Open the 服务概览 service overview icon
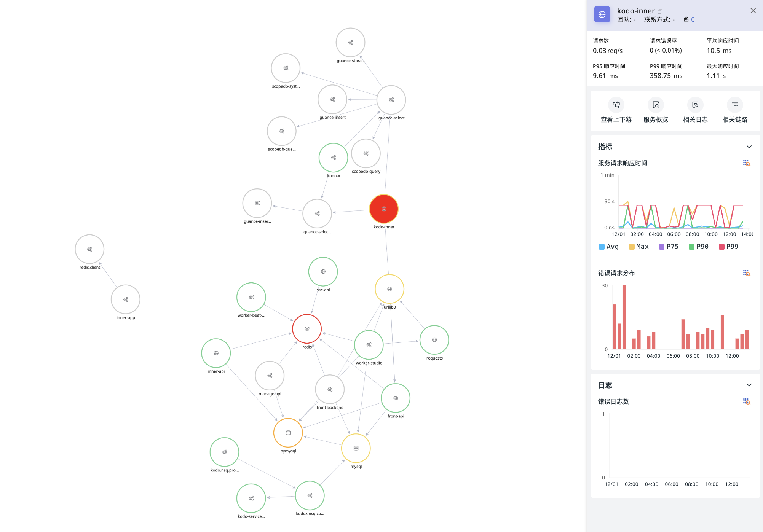763x532 pixels. point(656,105)
